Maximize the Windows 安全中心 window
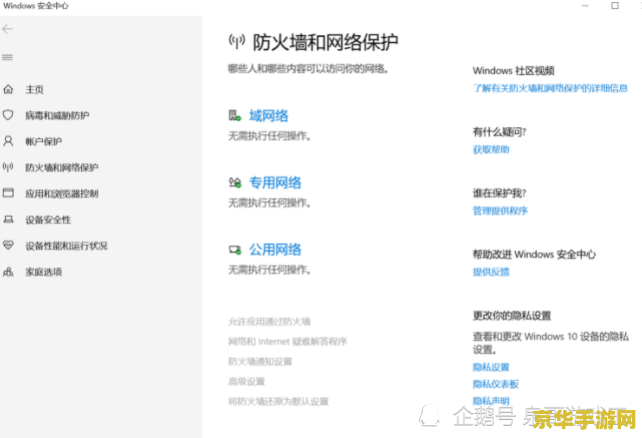This screenshot has height=438, width=642. pyautogui.click(x=615, y=6)
